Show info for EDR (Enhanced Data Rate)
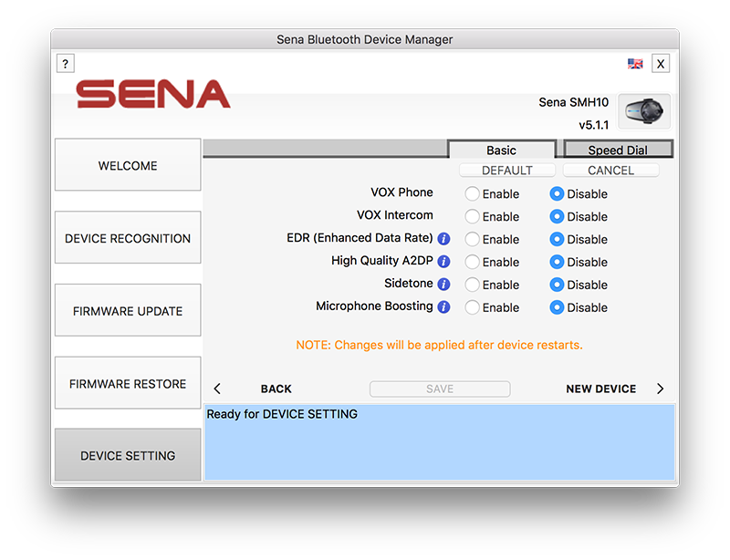 point(444,239)
